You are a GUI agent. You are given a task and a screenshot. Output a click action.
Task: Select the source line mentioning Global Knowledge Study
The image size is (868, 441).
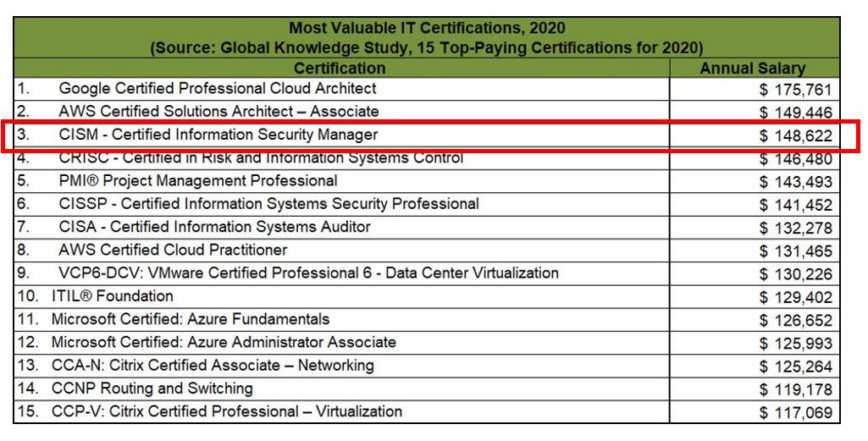click(427, 48)
